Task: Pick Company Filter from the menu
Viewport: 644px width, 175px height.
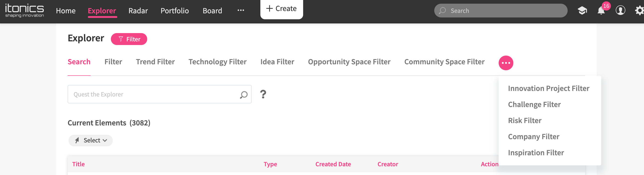Action: 534,137
